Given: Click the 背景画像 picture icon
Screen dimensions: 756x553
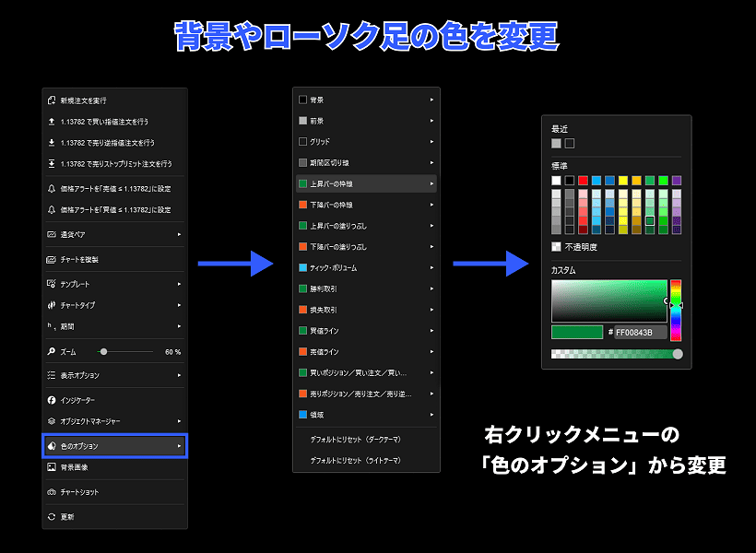Looking at the screenshot, I should [x=52, y=466].
